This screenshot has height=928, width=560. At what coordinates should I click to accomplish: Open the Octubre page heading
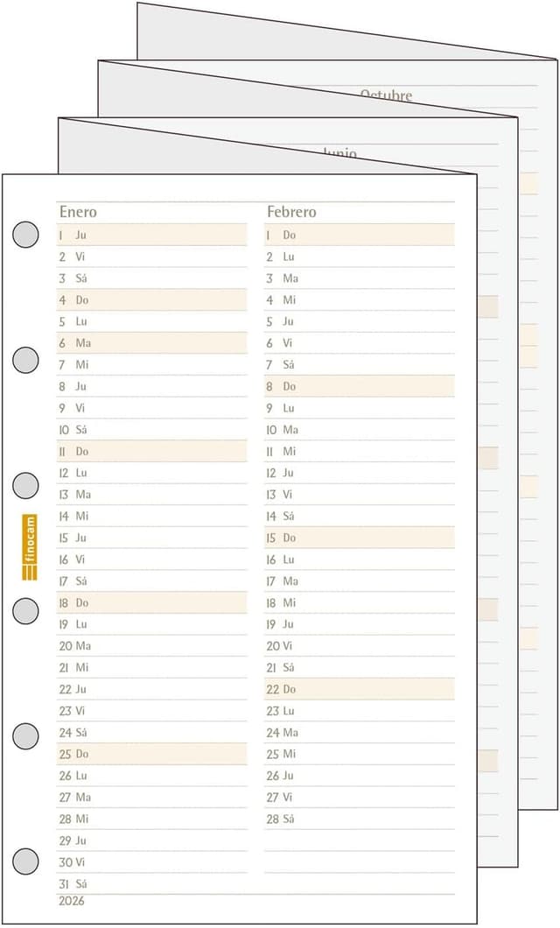(386, 95)
